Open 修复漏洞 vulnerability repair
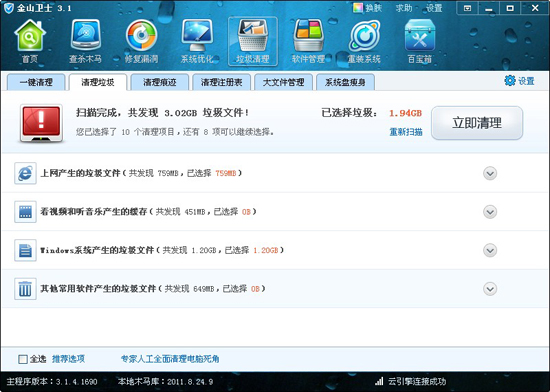550x392 pixels. (x=141, y=41)
